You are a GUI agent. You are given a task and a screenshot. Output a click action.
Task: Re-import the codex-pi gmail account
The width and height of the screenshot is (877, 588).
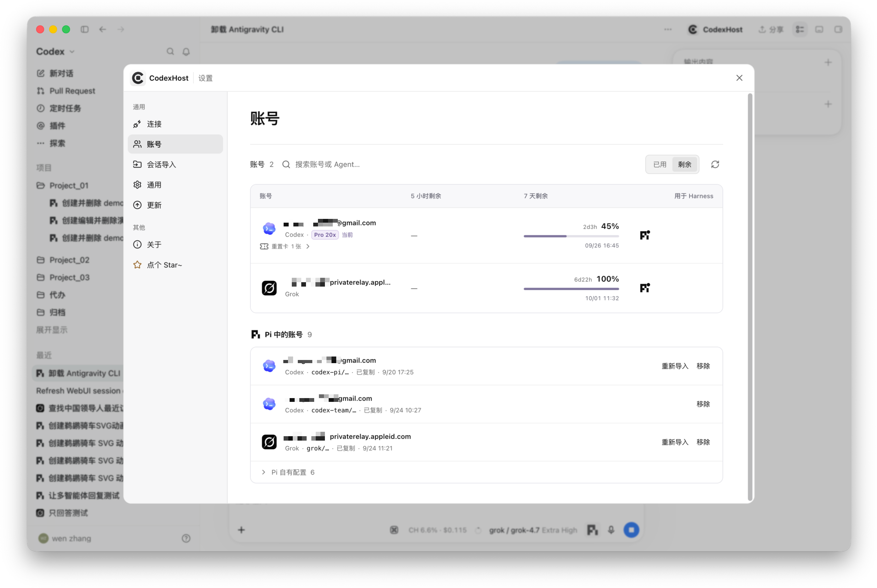[x=674, y=366]
